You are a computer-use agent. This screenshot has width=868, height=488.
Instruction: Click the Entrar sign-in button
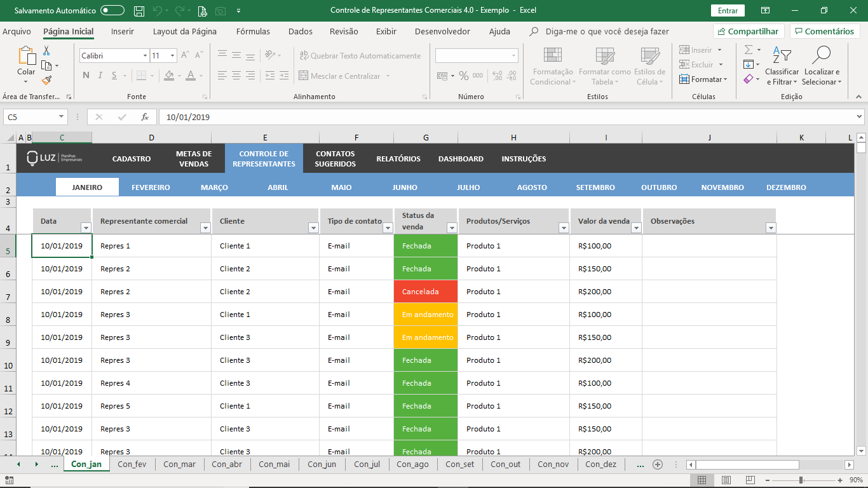coord(728,11)
